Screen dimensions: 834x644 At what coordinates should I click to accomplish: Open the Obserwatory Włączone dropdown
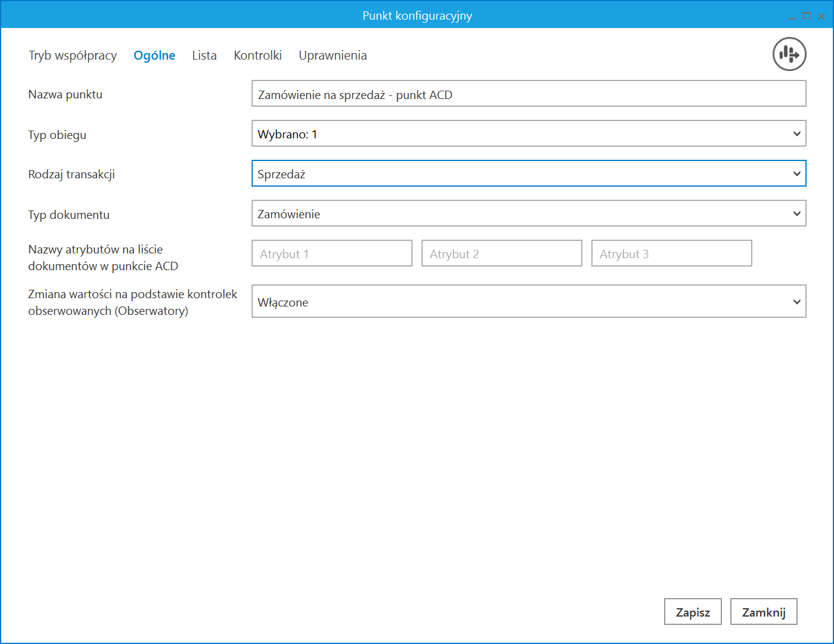click(796, 302)
